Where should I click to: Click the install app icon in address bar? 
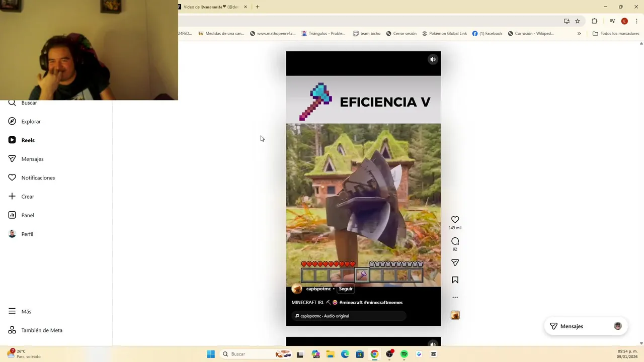point(567,21)
